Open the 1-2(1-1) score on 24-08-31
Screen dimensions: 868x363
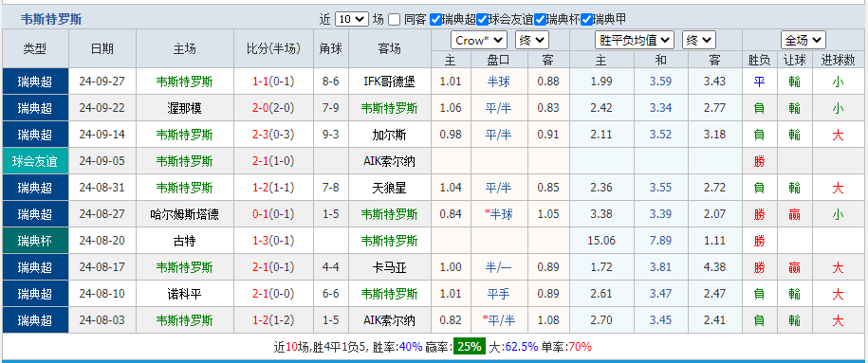tap(273, 189)
